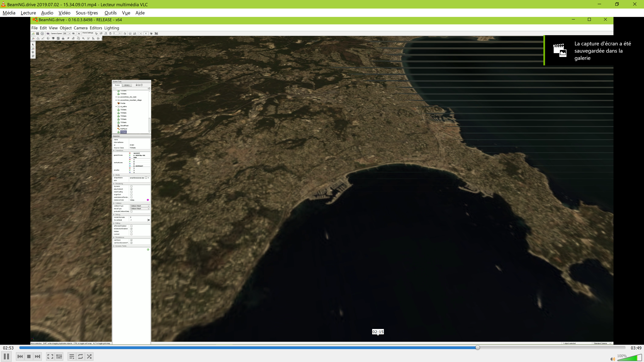Click the magnet soft snap icon

pos(110,34)
